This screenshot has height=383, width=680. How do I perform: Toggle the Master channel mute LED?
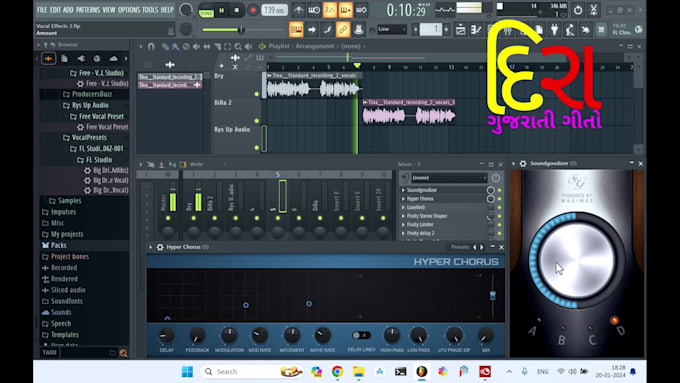[x=168, y=218]
